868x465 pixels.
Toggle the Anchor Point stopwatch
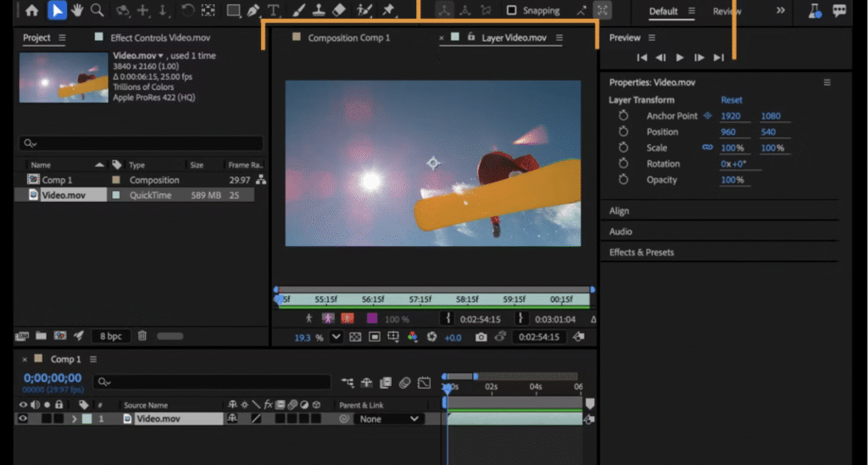[x=623, y=115]
